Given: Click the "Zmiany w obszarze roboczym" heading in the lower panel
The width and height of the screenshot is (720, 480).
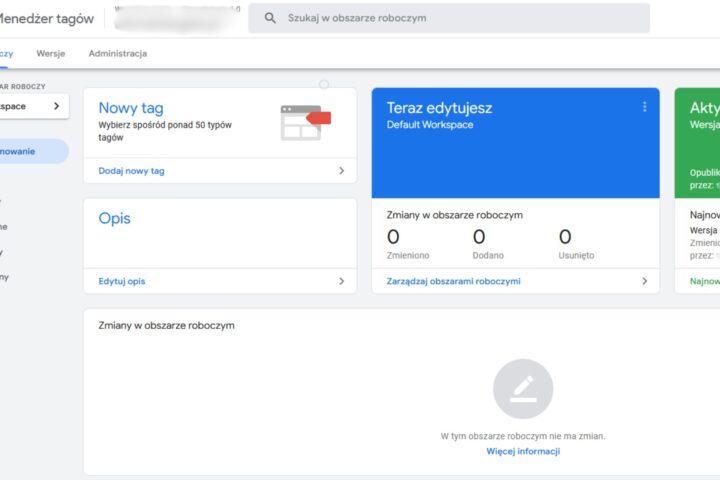Looking at the screenshot, I should (x=166, y=325).
